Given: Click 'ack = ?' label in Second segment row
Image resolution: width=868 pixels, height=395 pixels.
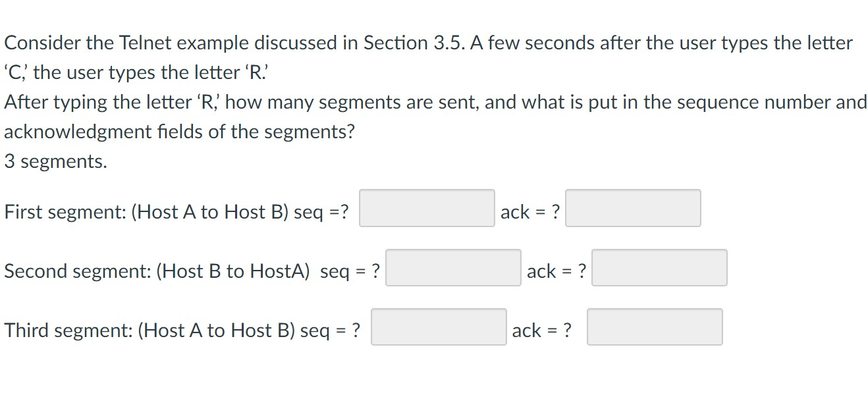Looking at the screenshot, I should [556, 271].
